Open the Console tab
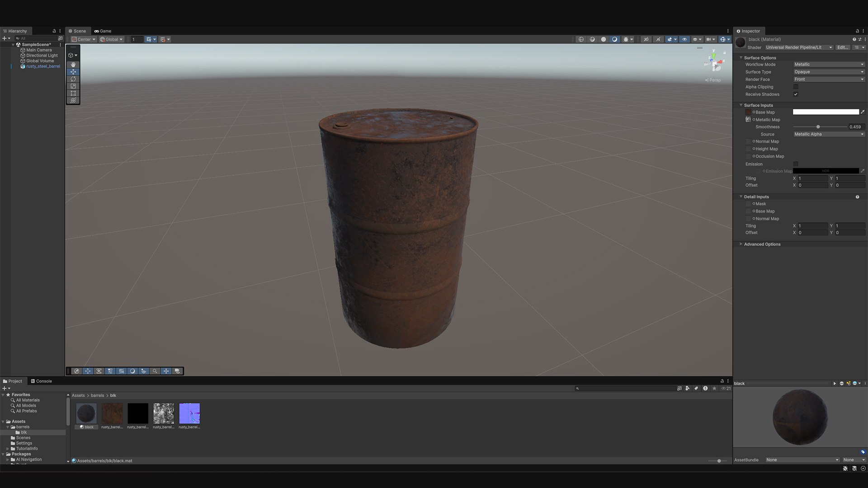This screenshot has height=488, width=868. coord(41,381)
